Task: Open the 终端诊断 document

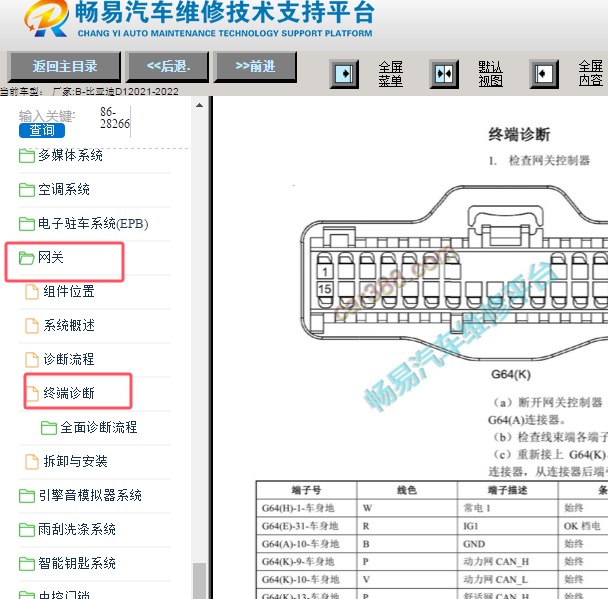Action: (x=60, y=393)
